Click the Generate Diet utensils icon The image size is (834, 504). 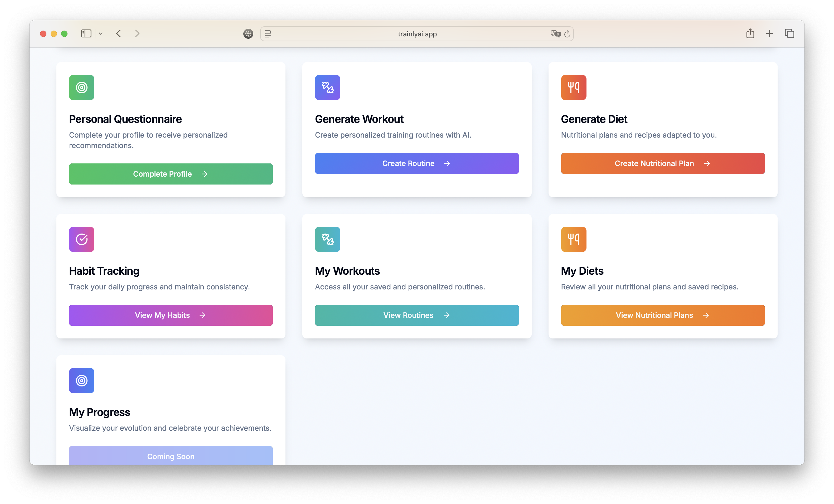573,87
